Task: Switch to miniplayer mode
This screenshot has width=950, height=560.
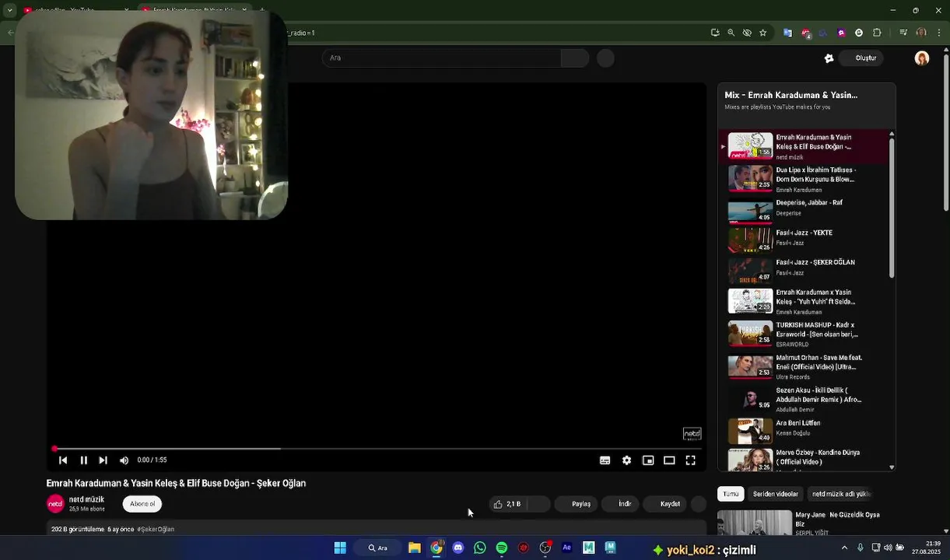Action: [x=647, y=460]
